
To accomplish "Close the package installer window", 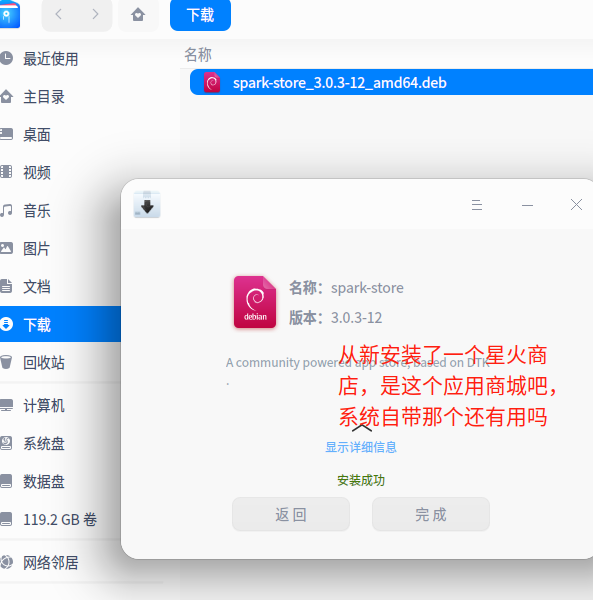I will pyautogui.click(x=576, y=205).
